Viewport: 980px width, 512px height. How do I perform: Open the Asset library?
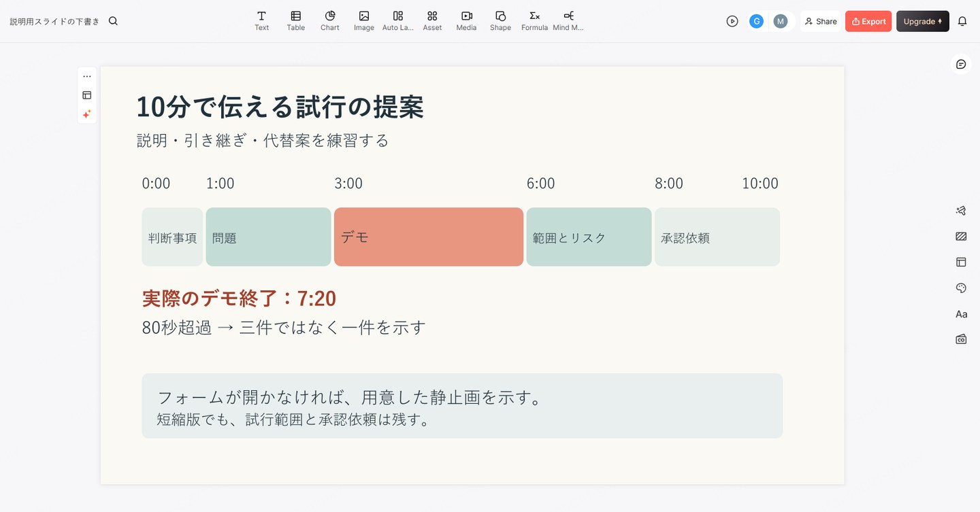click(432, 21)
